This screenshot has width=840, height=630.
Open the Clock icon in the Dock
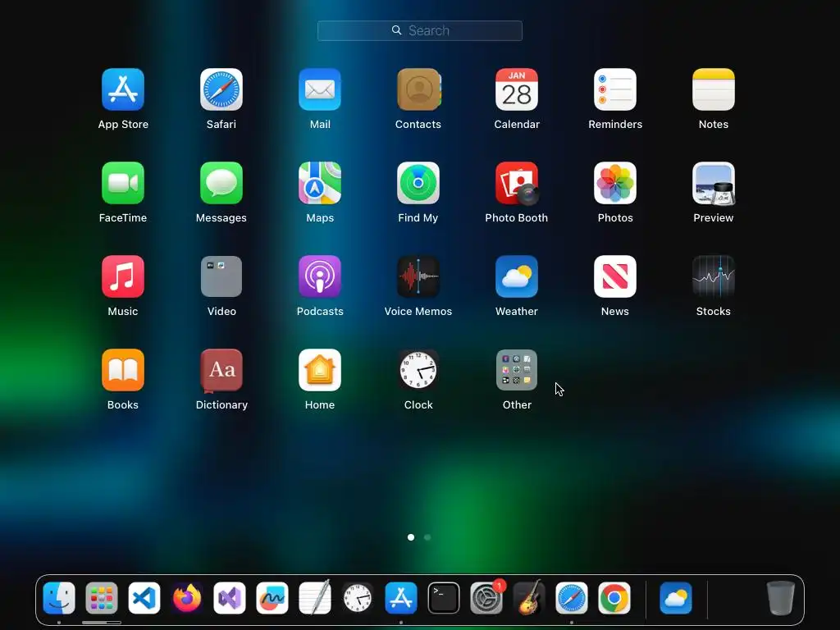[358, 598]
